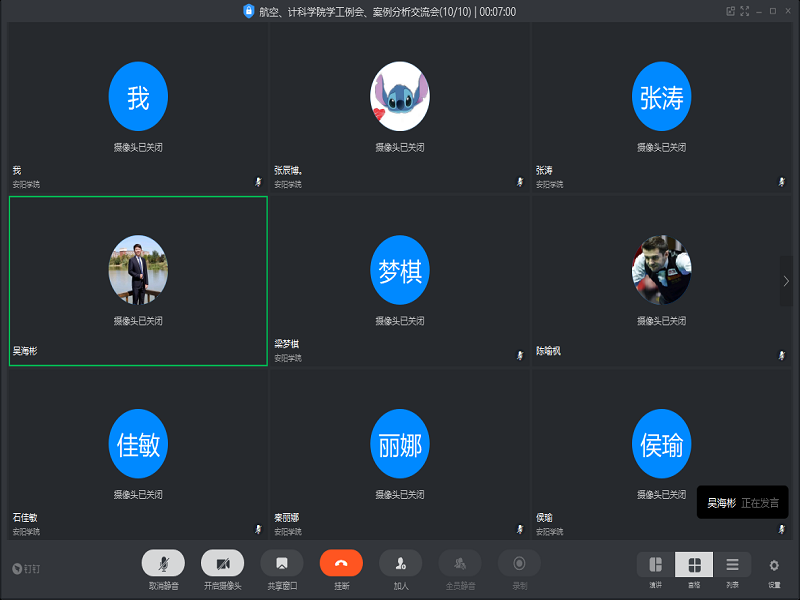Start recording with the 录制 button
Image resolution: width=800 pixels, height=600 pixels.
[x=519, y=564]
